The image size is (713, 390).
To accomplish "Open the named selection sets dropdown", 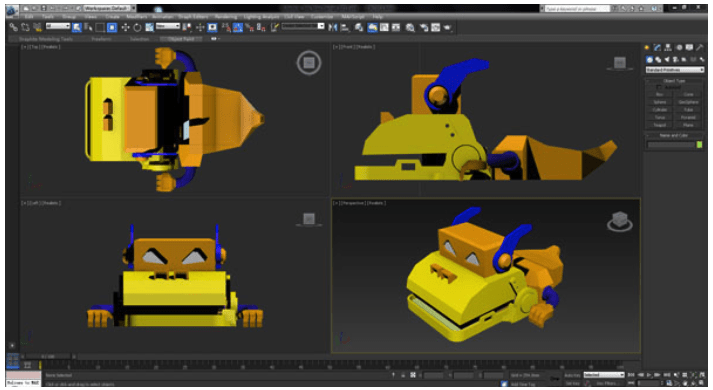I will [303, 26].
